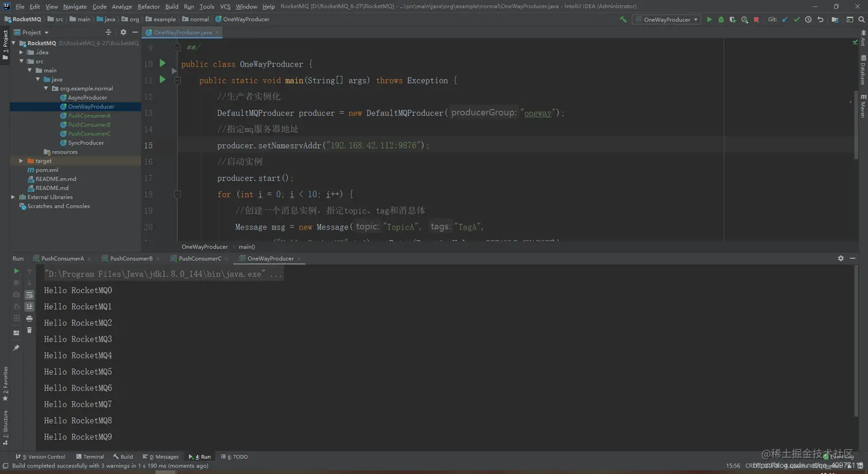Click the run gutter icon on line 11
Viewport: 868px width, 474px height.
click(x=162, y=79)
